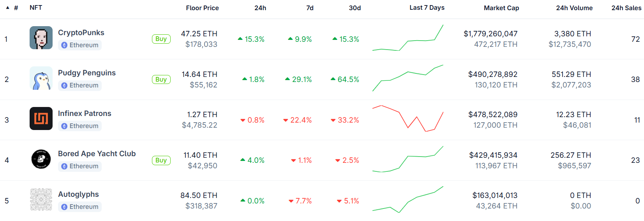Click Buy for Bored Ape Yacht Club
The image size is (644, 221).
161,160
